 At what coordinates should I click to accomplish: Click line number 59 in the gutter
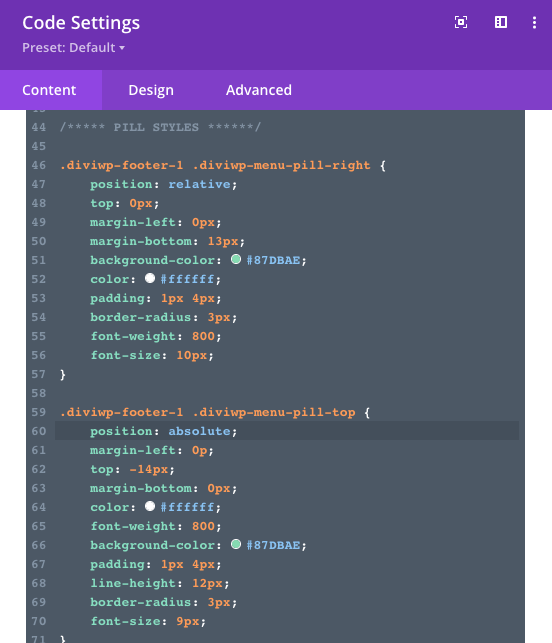point(39,412)
